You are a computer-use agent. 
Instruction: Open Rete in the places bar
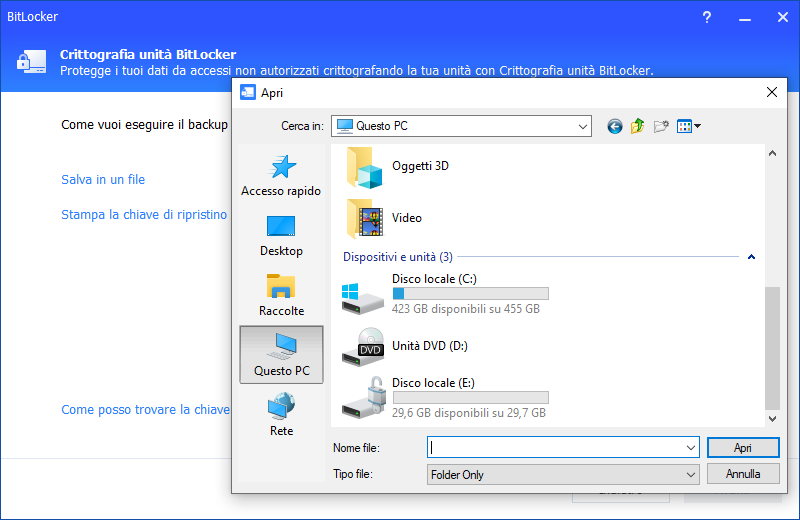[281, 414]
